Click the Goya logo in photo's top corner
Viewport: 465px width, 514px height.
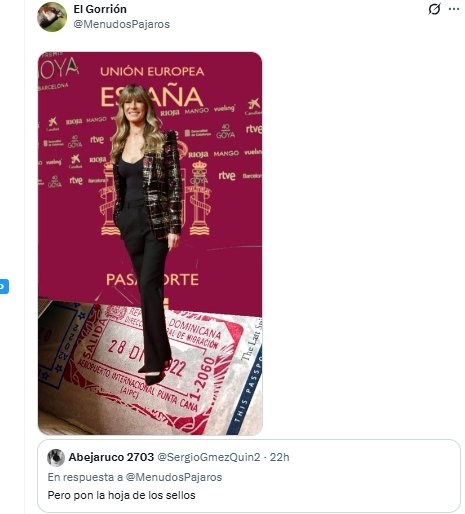pos(58,71)
